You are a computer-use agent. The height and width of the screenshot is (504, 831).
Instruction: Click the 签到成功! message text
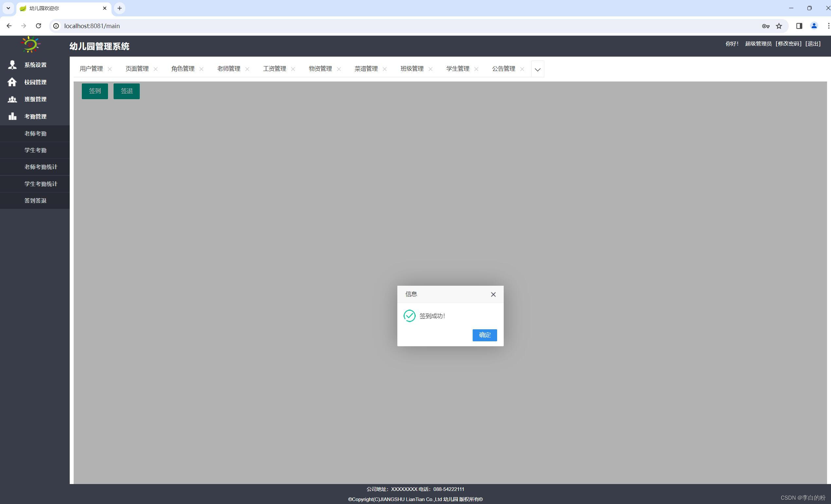(x=432, y=316)
